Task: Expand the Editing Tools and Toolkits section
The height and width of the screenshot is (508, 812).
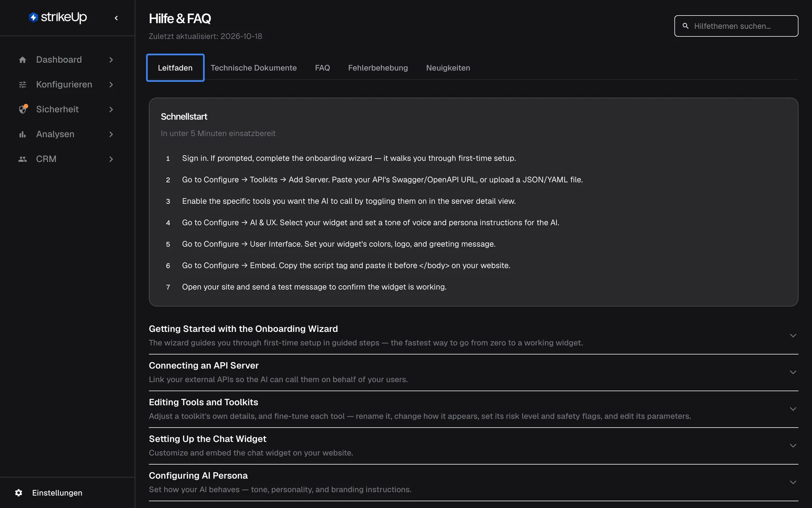Action: 474,409
